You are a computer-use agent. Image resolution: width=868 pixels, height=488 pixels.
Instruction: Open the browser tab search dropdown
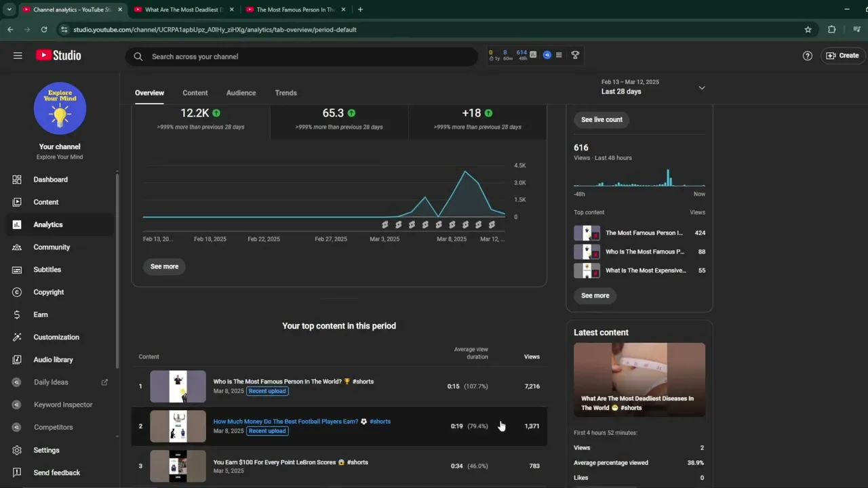(9, 9)
